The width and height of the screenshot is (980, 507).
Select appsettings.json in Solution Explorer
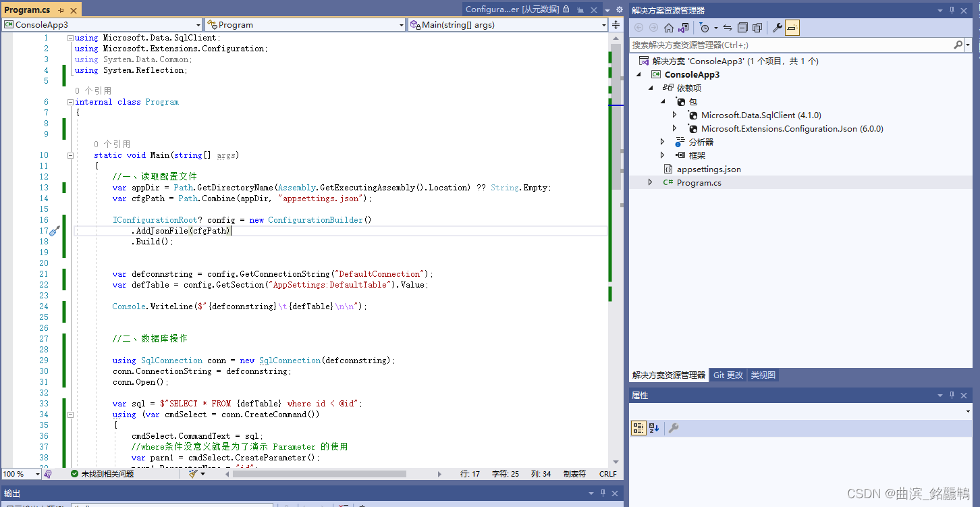click(709, 169)
